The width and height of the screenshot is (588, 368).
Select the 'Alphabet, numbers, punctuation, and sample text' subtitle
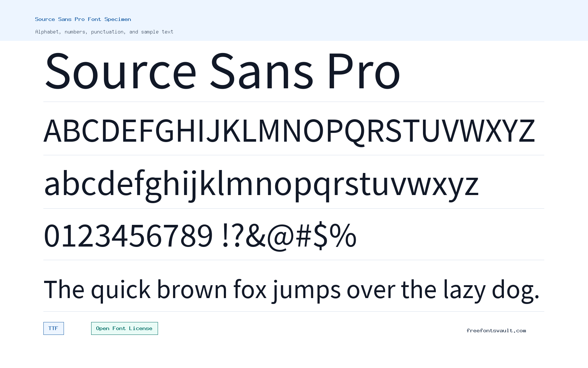[x=104, y=32]
